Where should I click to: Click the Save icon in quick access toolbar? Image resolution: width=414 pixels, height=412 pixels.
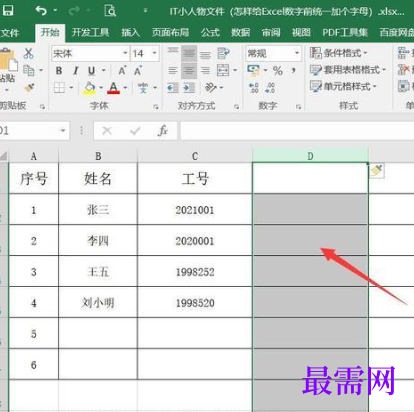(8, 11)
